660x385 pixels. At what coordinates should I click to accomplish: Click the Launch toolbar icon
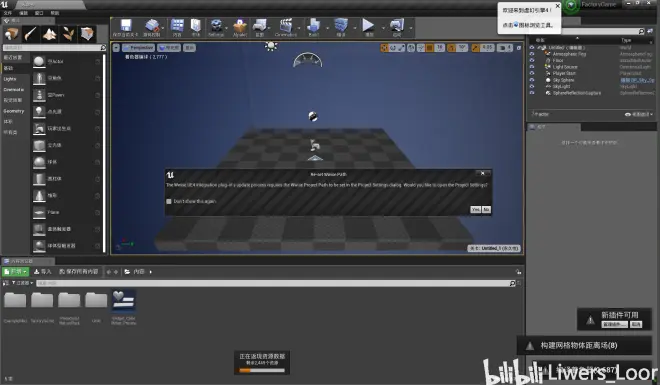[397, 25]
